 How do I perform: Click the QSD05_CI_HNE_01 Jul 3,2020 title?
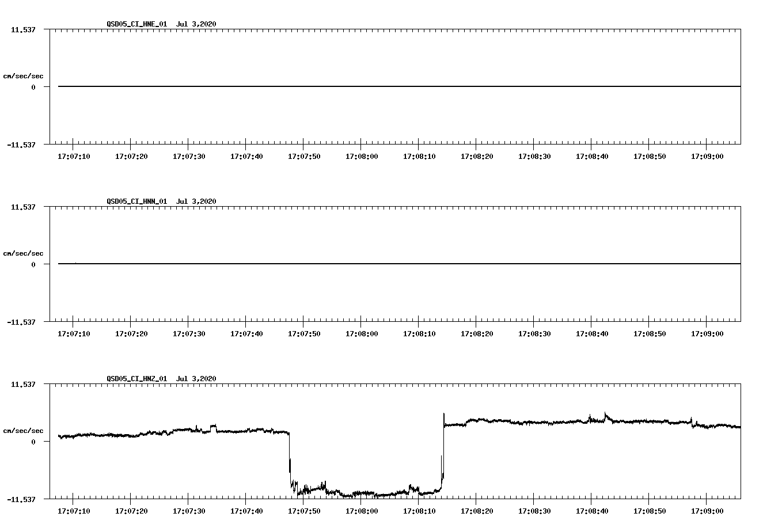pos(161,24)
